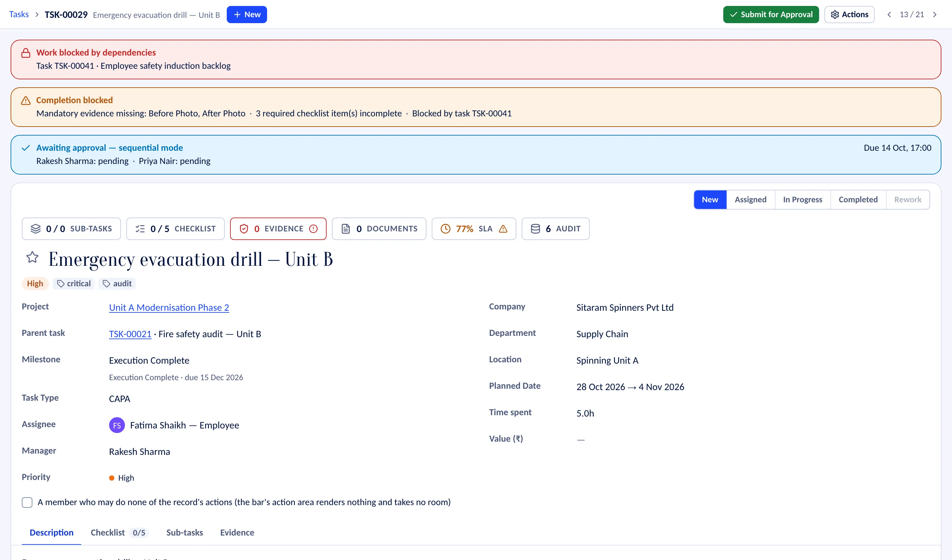Open parent task TSK-00021 link
This screenshot has height=560, width=952.
click(130, 334)
